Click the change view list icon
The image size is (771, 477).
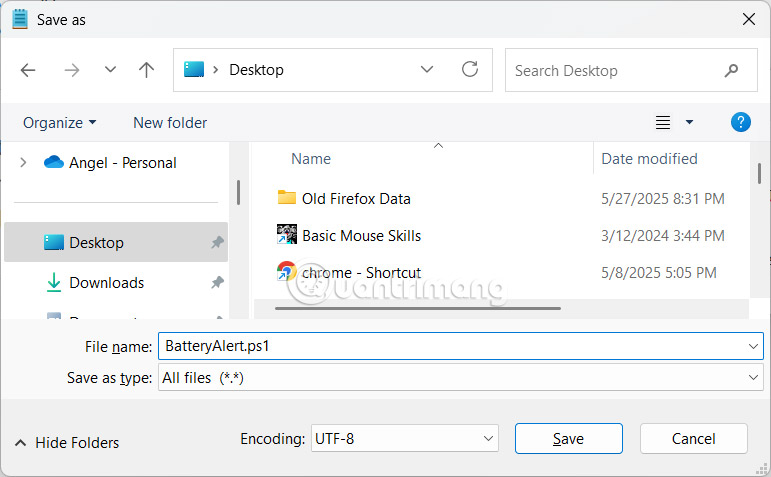click(663, 122)
